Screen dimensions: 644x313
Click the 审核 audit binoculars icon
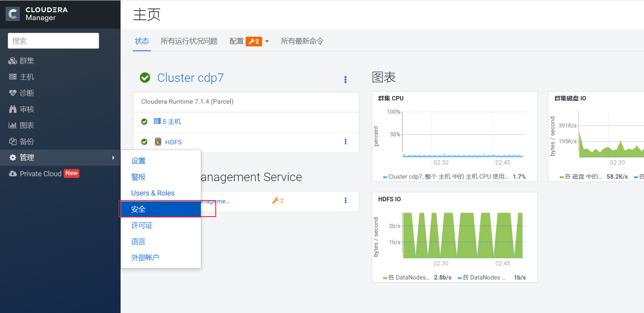point(13,109)
